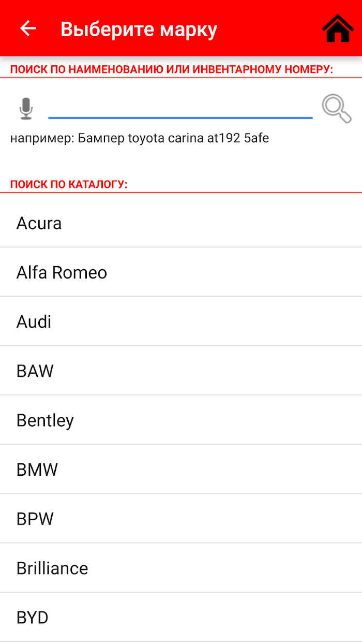Pick Bentley from the catalog
This screenshot has width=362, height=644.
(x=181, y=420)
